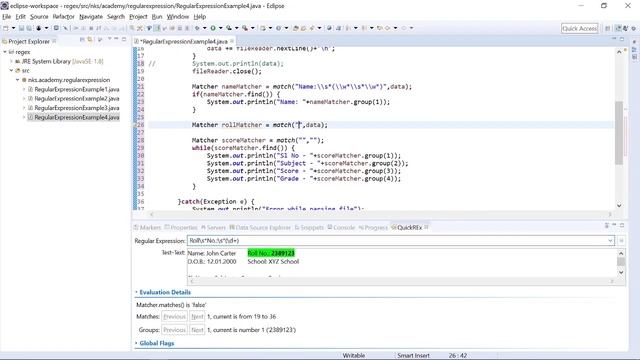
Task: Collapse the regex project node
Action: point(5,52)
